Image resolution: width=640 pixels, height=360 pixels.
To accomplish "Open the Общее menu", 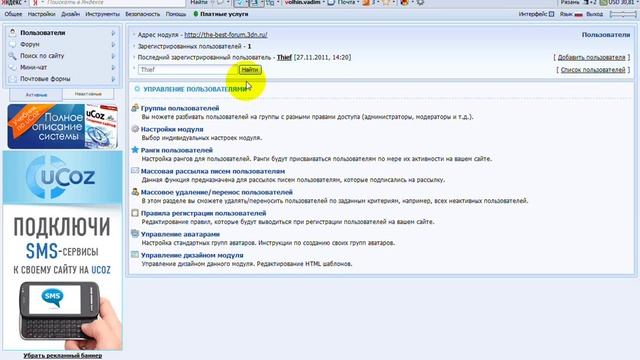I will point(13,14).
